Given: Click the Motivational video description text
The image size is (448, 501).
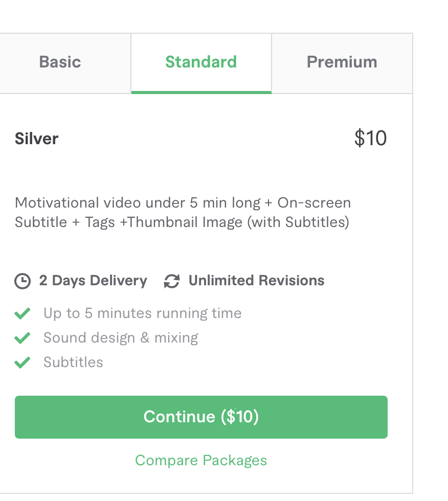Looking at the screenshot, I should [183, 213].
